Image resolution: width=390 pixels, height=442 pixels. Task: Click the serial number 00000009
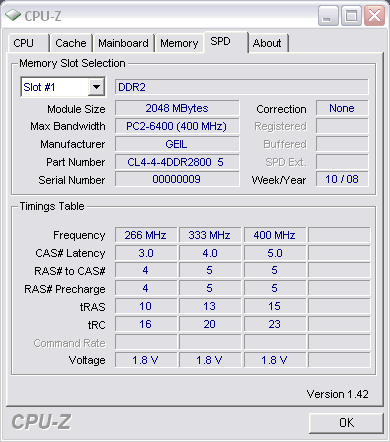177,179
